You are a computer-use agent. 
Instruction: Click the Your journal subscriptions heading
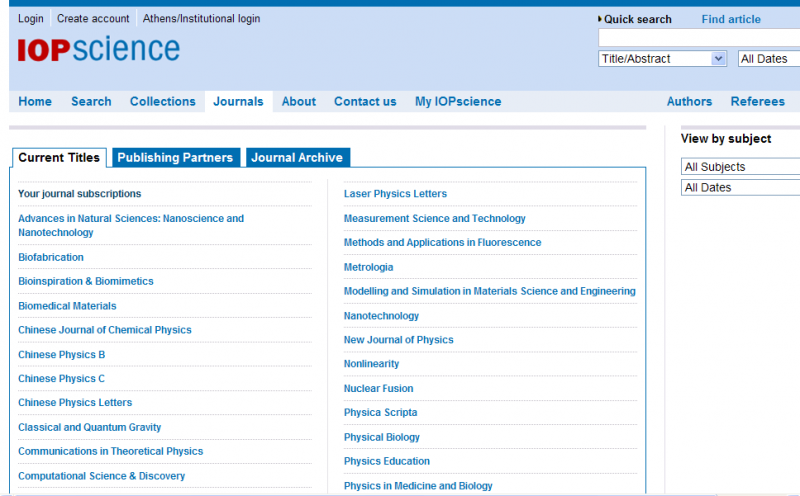[x=80, y=194]
